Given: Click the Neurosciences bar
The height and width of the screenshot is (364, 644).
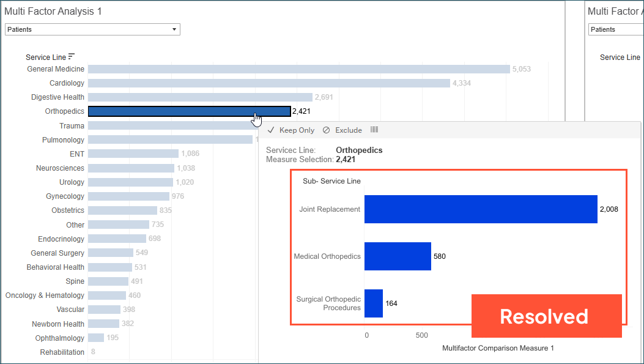Looking at the screenshot, I should 131,168.
